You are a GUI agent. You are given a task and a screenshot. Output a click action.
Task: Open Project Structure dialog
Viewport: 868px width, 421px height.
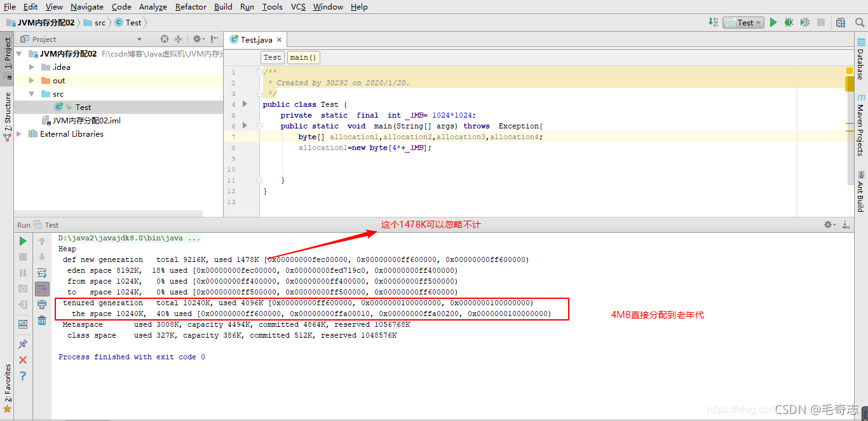[x=841, y=22]
